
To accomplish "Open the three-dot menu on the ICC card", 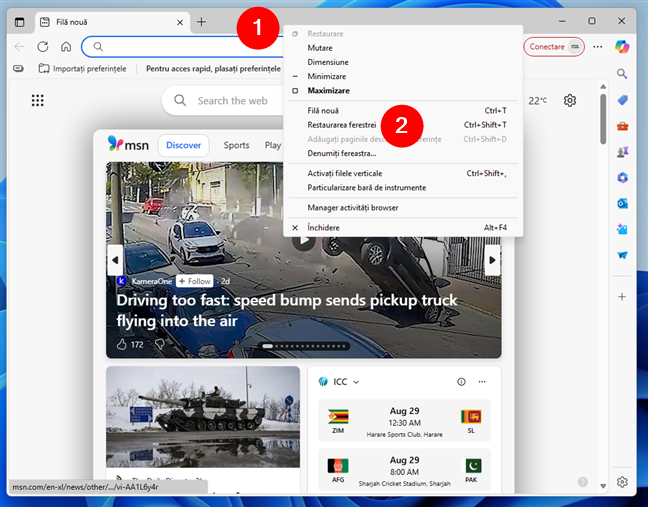I will 482,381.
